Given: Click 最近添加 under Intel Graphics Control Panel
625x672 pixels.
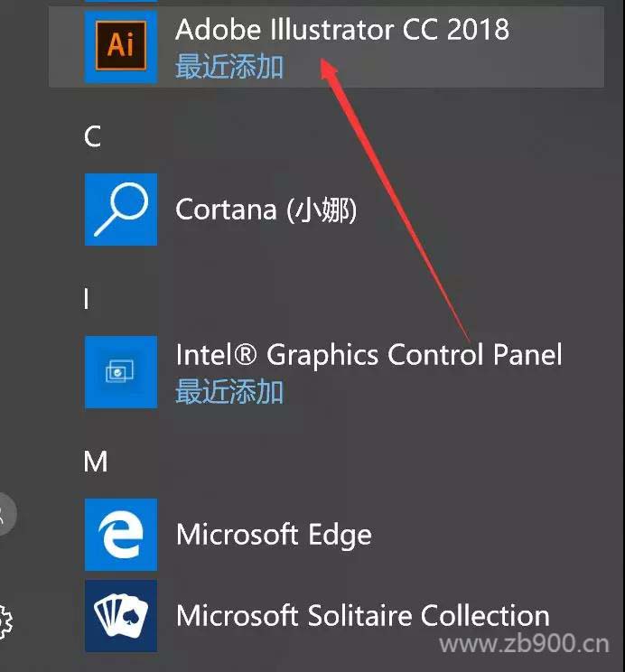Looking at the screenshot, I should click(x=229, y=391).
